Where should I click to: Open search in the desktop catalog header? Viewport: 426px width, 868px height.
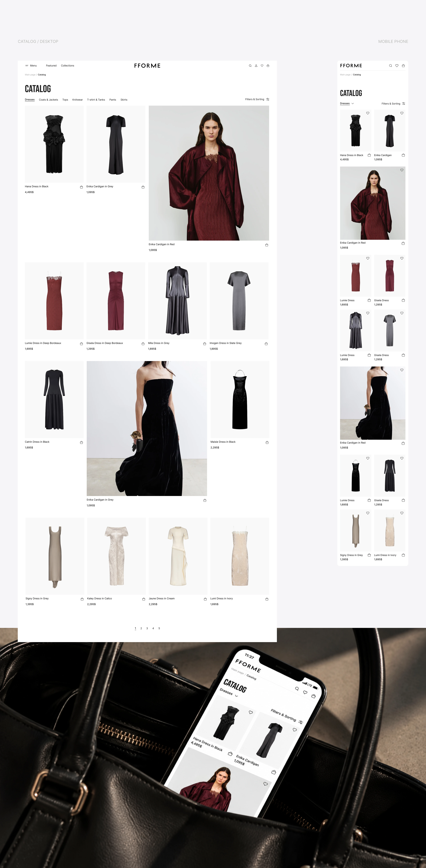point(250,66)
